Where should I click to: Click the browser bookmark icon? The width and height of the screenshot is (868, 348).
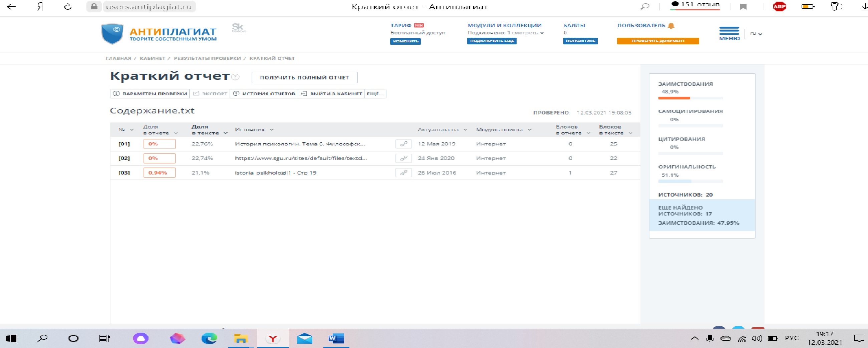pos(743,7)
